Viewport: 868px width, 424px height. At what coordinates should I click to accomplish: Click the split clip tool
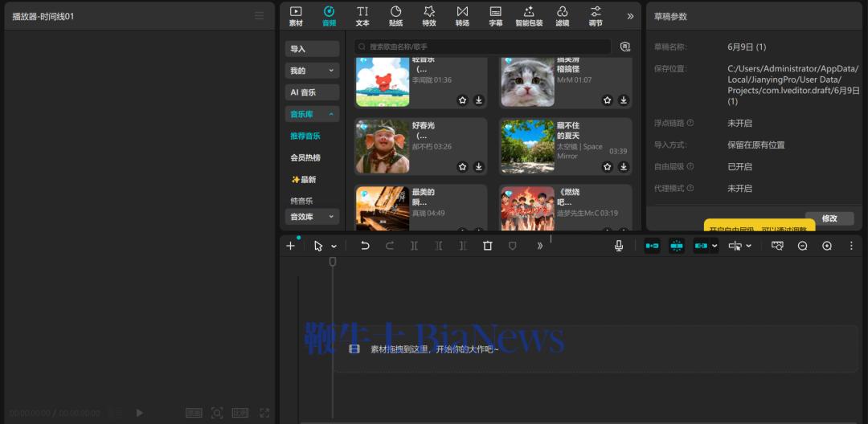coord(414,246)
